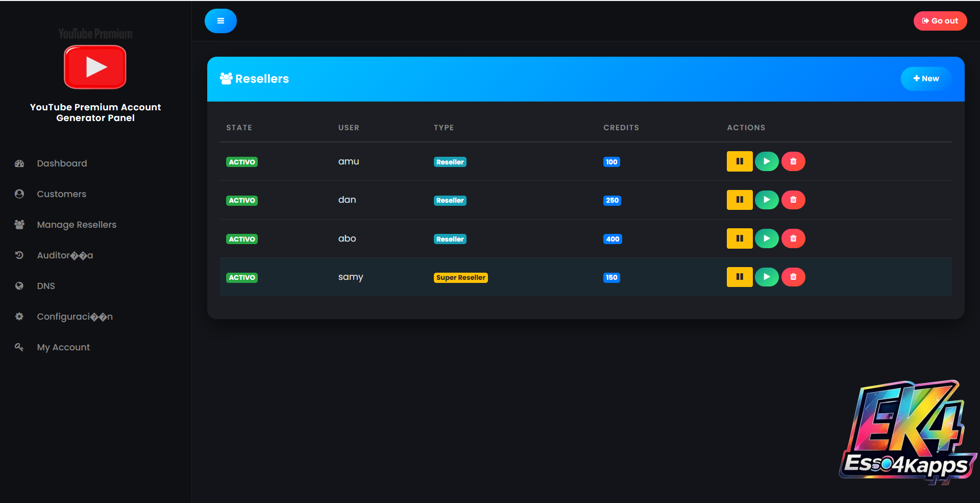
Task: Toggle the sidebar with hamburger menu button
Action: click(x=220, y=21)
